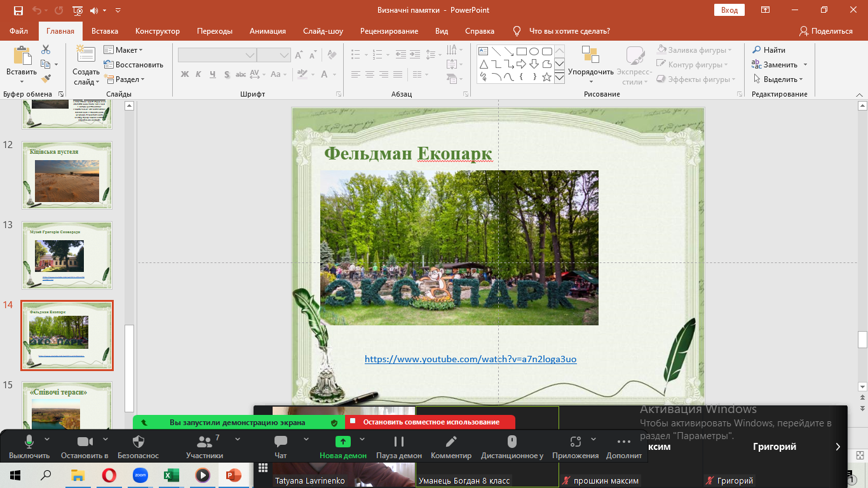Viewport: 868px width, 488px height.
Task: Expand the shapes gallery with the More arrow
Action: [559, 77]
